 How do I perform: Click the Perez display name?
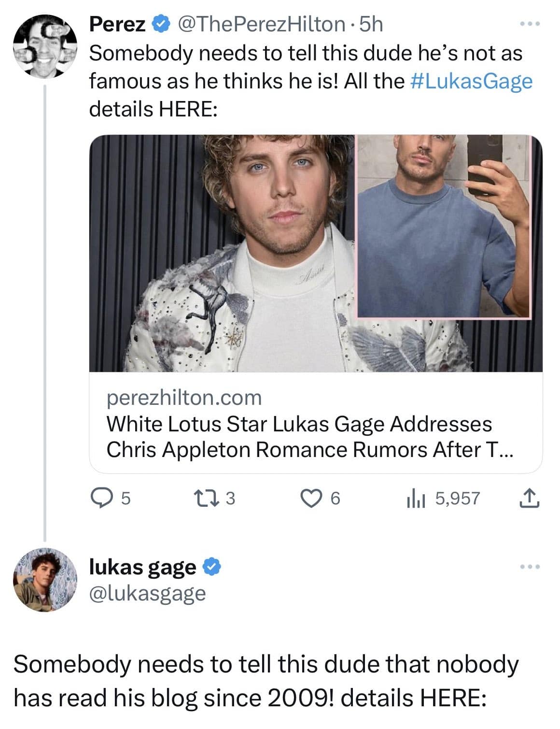click(x=117, y=24)
